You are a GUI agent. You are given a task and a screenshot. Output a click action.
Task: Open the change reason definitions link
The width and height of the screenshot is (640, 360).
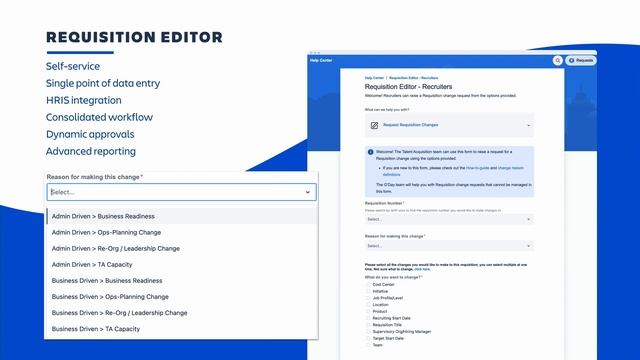point(511,168)
